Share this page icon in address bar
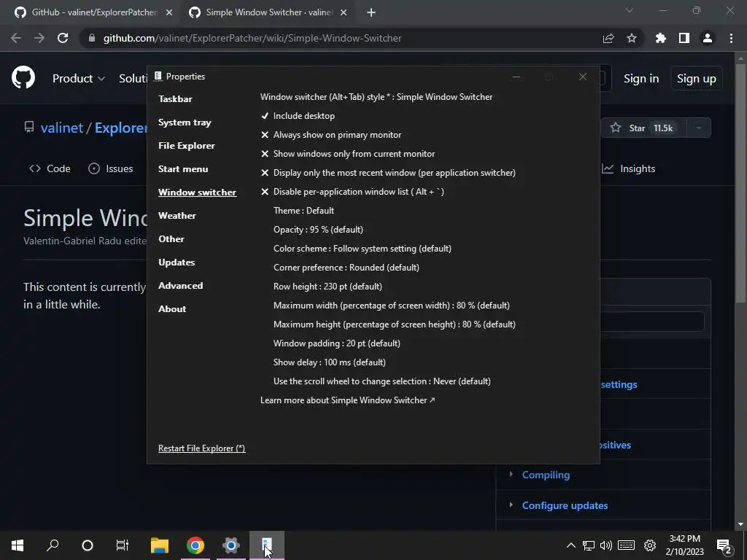The height and width of the screenshot is (560, 747). pos(608,38)
